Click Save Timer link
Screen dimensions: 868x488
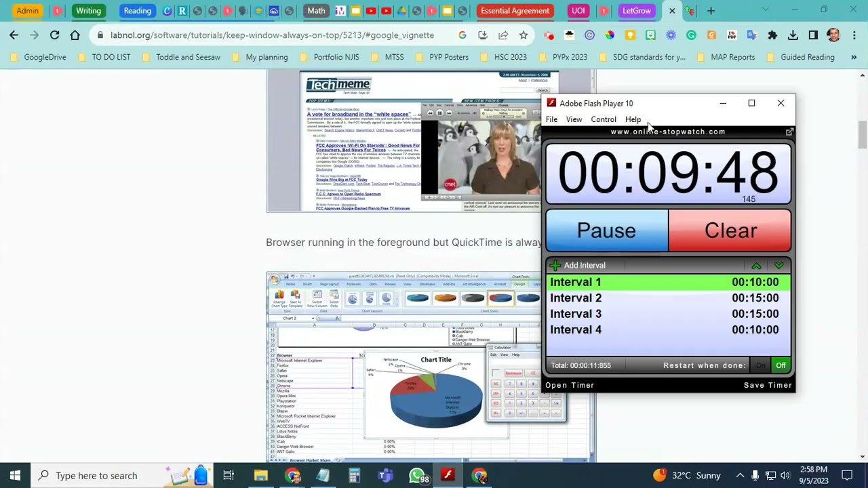click(768, 385)
